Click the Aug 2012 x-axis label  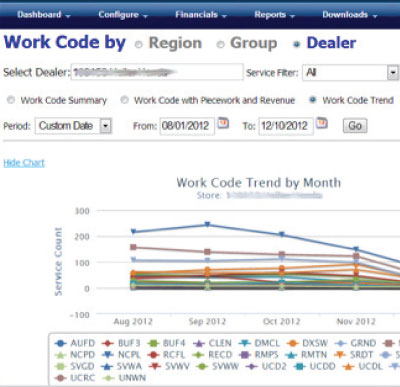[x=133, y=322]
